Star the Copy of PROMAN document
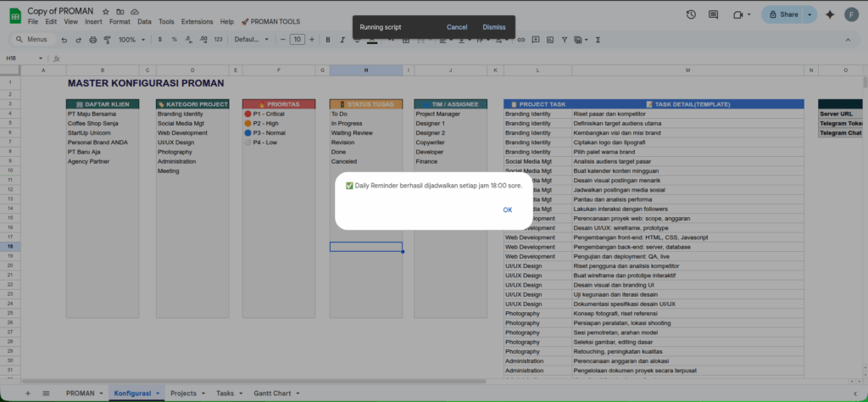Screen dimensions: 868x402 tap(106, 11)
